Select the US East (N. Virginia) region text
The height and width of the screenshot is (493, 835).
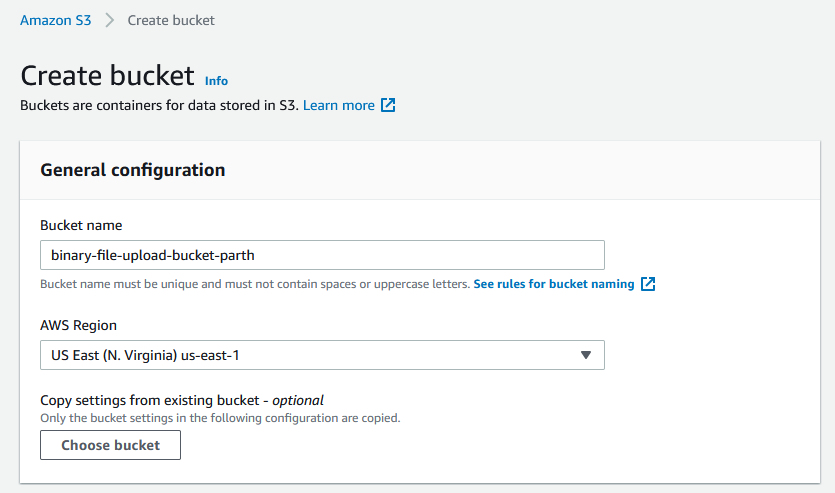[145, 355]
